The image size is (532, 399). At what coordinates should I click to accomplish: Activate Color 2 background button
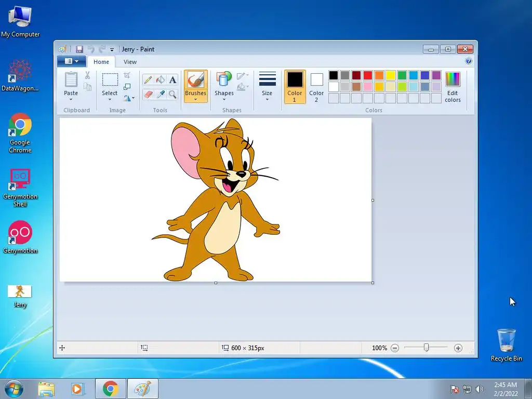316,87
